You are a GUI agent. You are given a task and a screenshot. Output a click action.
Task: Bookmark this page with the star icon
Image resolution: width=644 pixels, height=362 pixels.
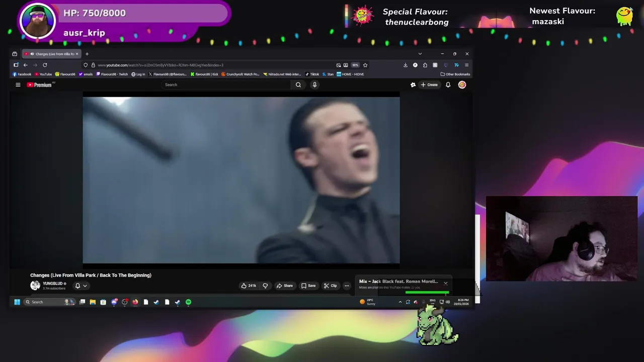(x=365, y=65)
